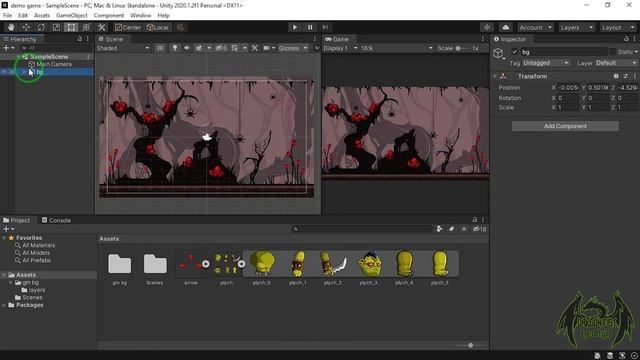Image resolution: width=640 pixels, height=360 pixels.
Task: Edit the Position X field
Action: click(x=568, y=88)
